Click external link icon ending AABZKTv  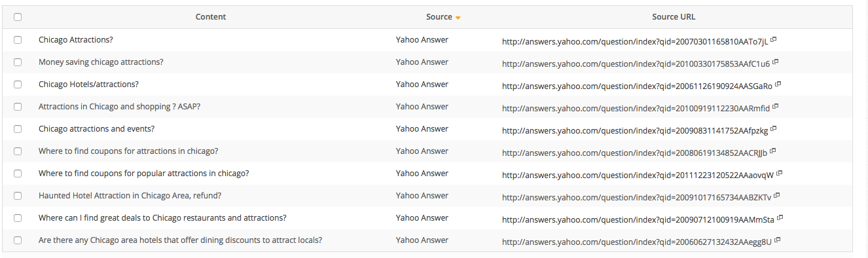tap(777, 196)
